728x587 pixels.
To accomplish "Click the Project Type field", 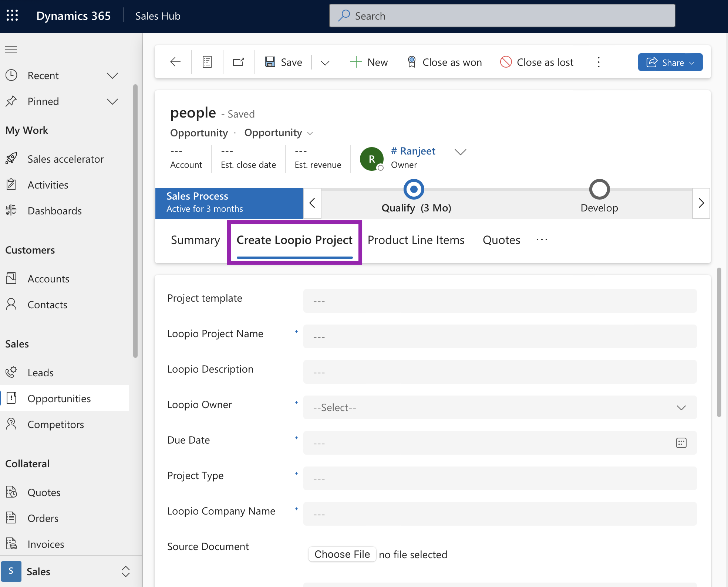I will coord(500,478).
